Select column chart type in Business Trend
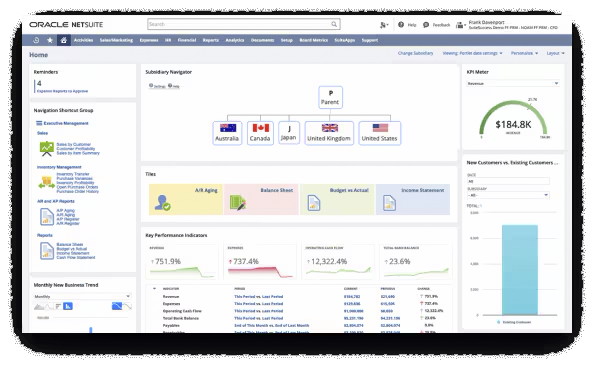This screenshot has width=594, height=367. coord(68,306)
